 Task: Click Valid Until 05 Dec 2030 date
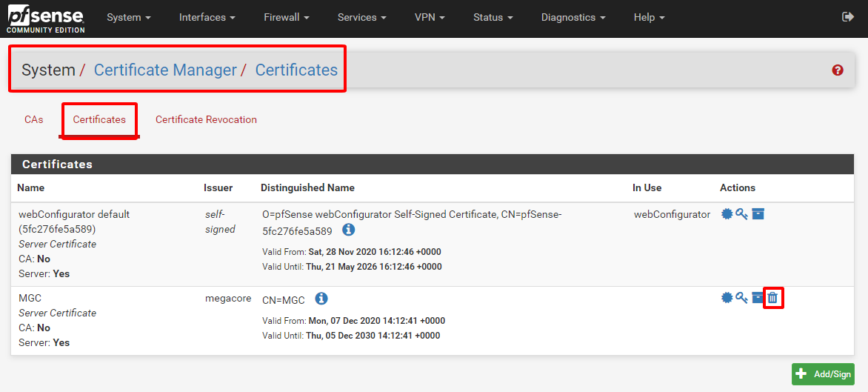point(374,336)
